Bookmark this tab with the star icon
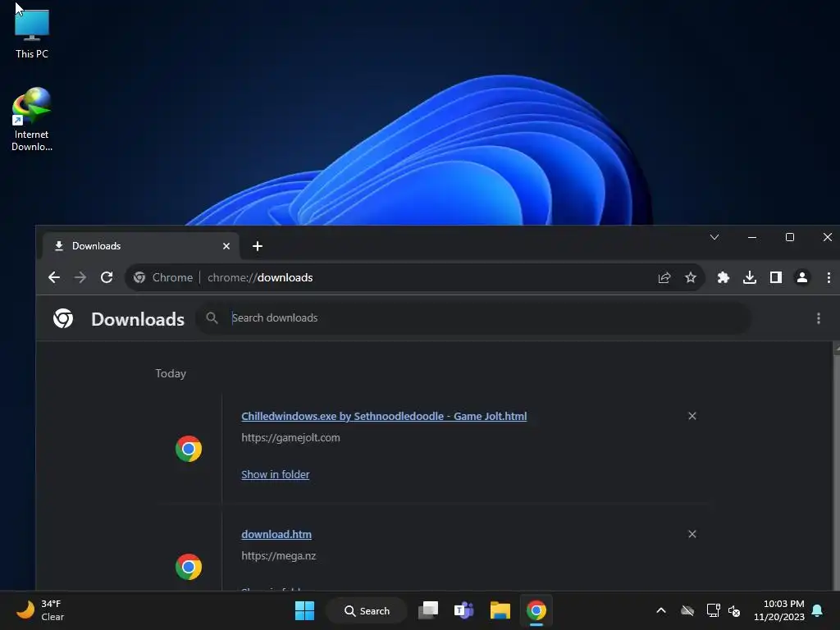The image size is (840, 630). [691, 277]
